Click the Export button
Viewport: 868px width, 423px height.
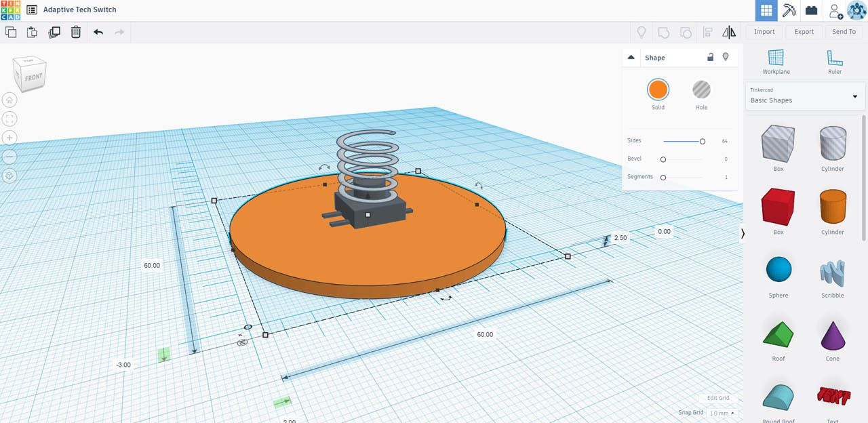point(804,31)
